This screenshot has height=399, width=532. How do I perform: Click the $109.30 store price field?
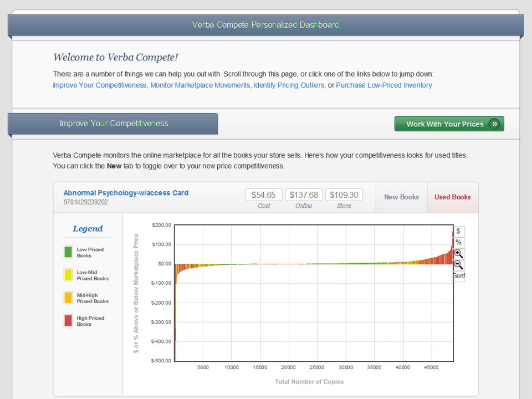tap(344, 195)
